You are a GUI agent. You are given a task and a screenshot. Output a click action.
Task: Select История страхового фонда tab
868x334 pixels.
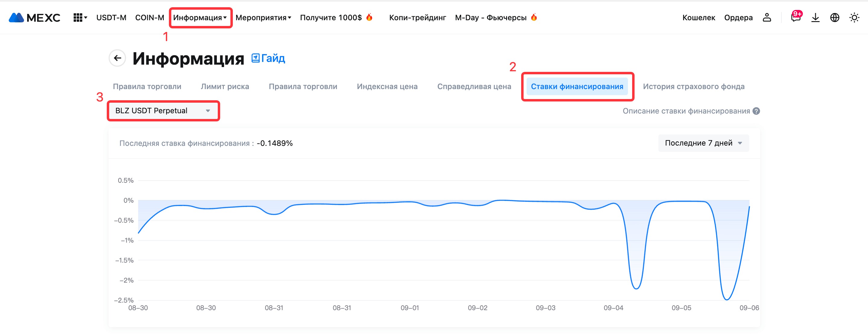pos(693,86)
